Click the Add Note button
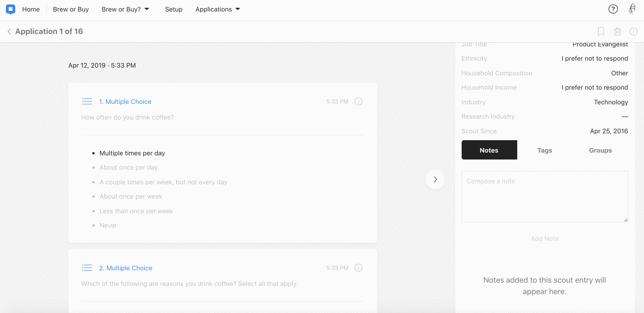The image size is (644, 313). click(545, 239)
